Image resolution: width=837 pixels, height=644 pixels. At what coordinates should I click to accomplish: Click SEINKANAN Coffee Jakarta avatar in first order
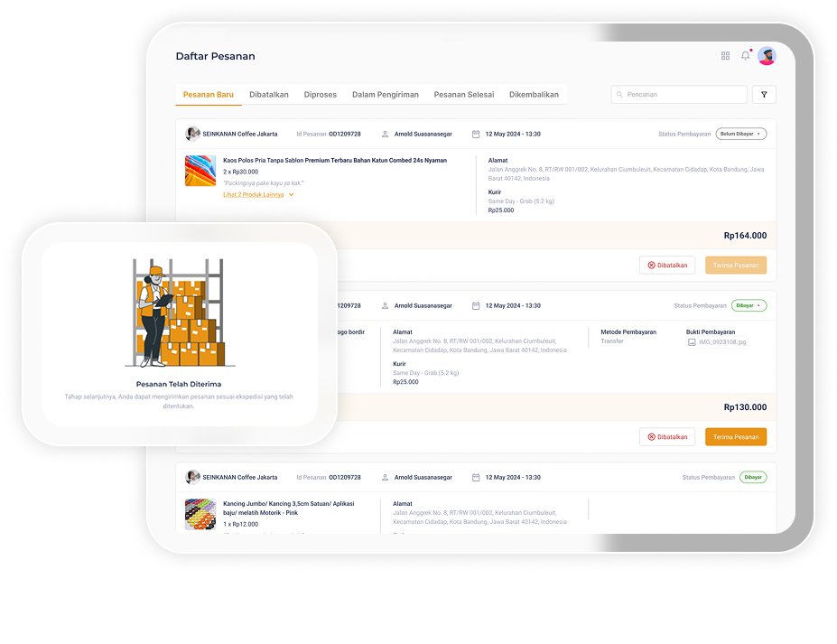192,134
